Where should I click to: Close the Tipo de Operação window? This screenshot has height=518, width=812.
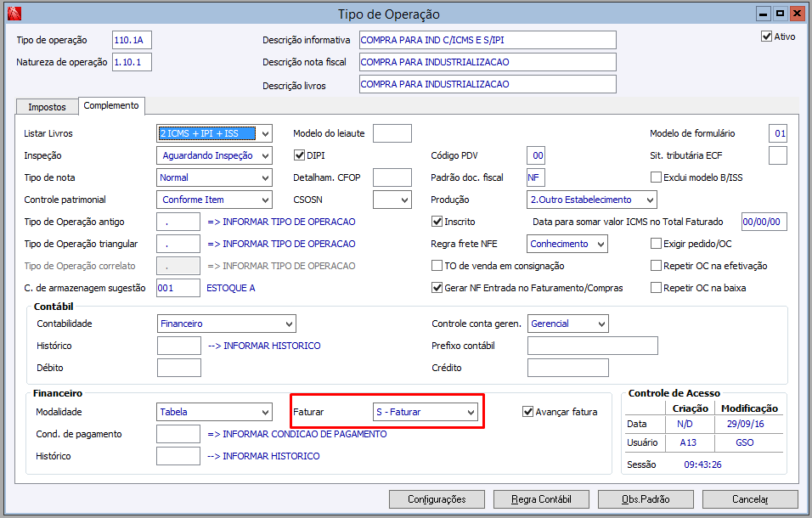coord(797,14)
